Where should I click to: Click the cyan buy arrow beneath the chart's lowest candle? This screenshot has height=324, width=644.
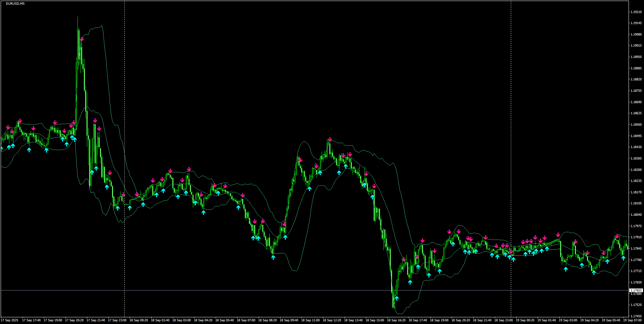coord(397,298)
